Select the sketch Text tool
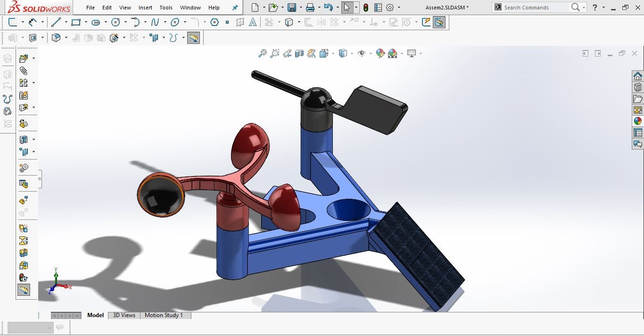 pyautogui.click(x=253, y=22)
